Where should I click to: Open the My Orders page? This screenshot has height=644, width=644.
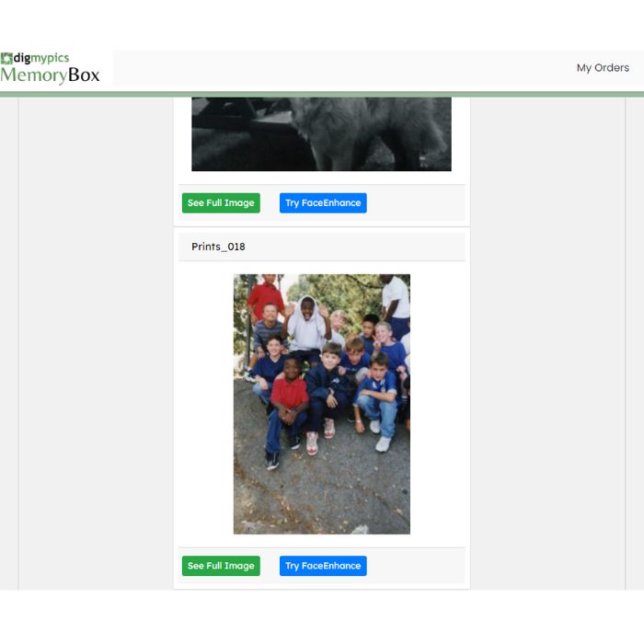tap(603, 68)
